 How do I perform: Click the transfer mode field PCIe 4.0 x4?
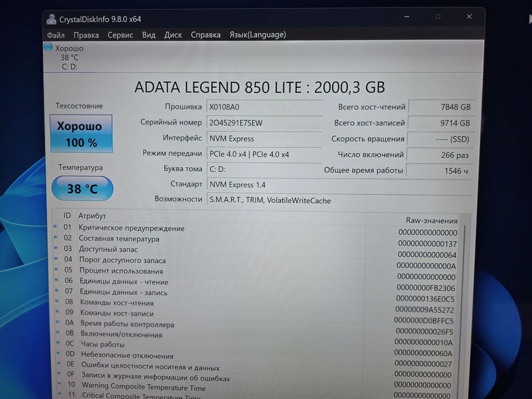(x=265, y=154)
